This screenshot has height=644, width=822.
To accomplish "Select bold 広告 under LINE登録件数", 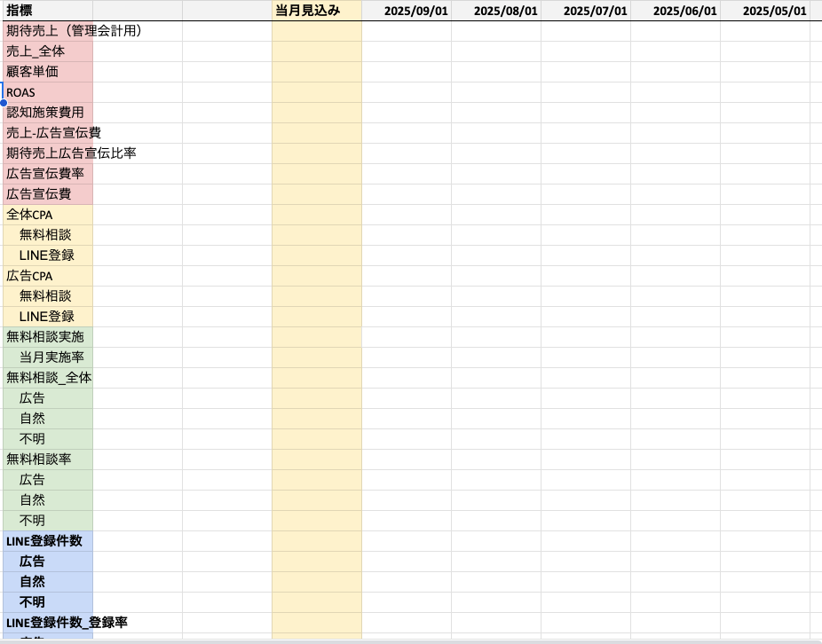I will point(48,562).
